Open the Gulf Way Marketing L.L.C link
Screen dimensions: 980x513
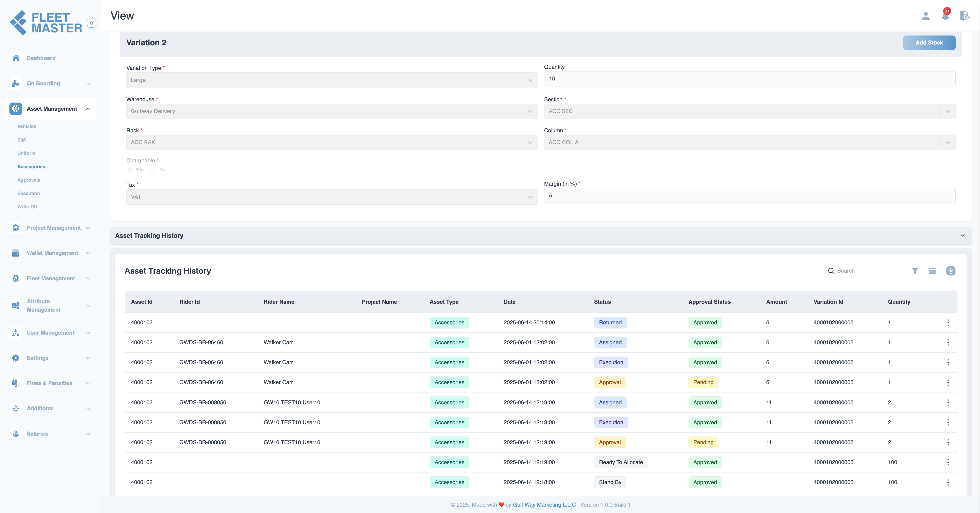point(544,505)
